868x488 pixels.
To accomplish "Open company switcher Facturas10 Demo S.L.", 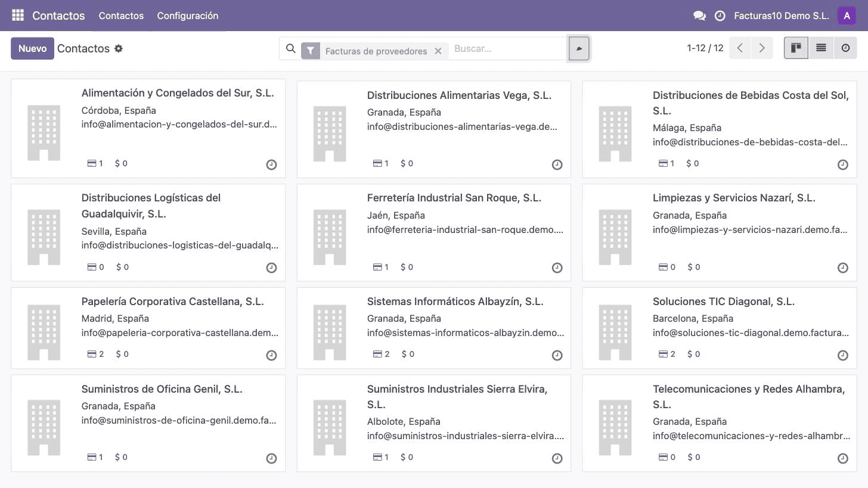I will 782,16.
